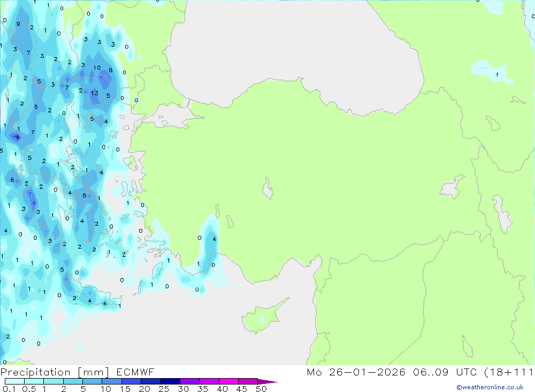This screenshot has width=535, height=392.
Task: Pick the 45–50 mm legend color swatch
Action: [248, 381]
